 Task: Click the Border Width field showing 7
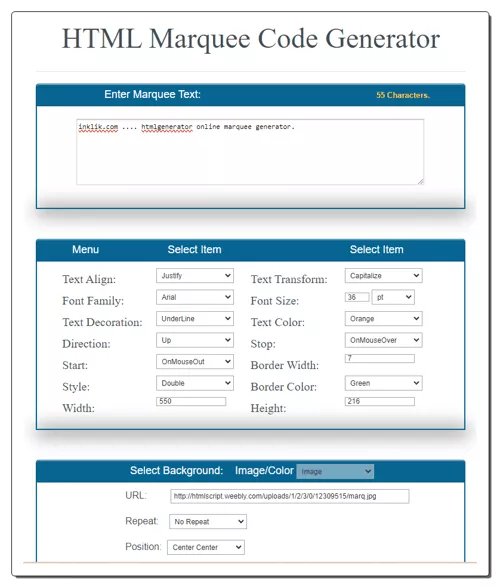tap(380, 358)
